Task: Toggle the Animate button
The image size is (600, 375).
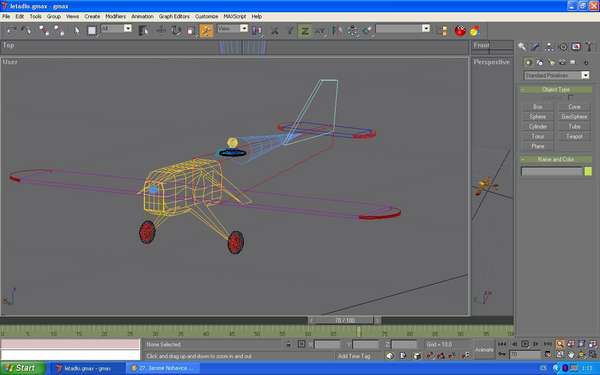Action: [x=484, y=349]
